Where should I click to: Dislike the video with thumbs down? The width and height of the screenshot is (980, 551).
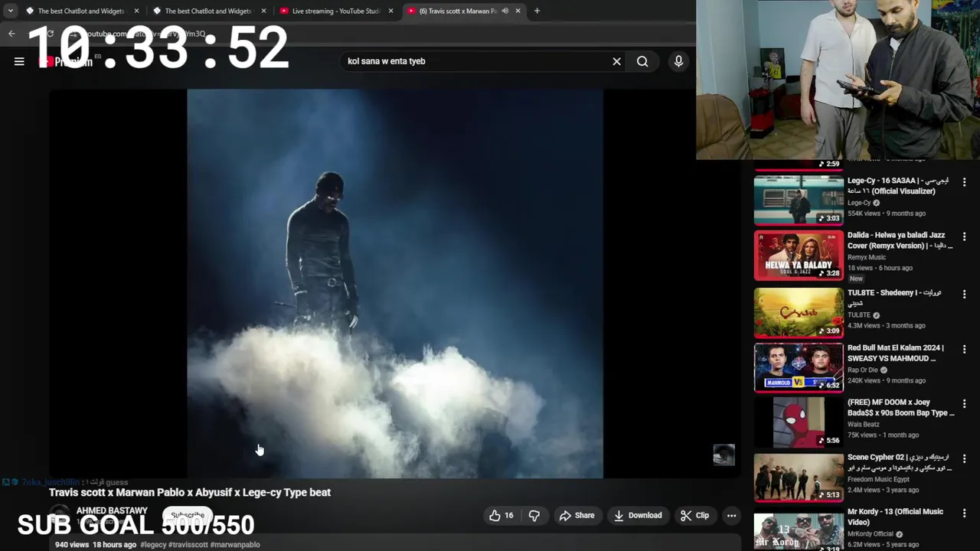point(534,516)
